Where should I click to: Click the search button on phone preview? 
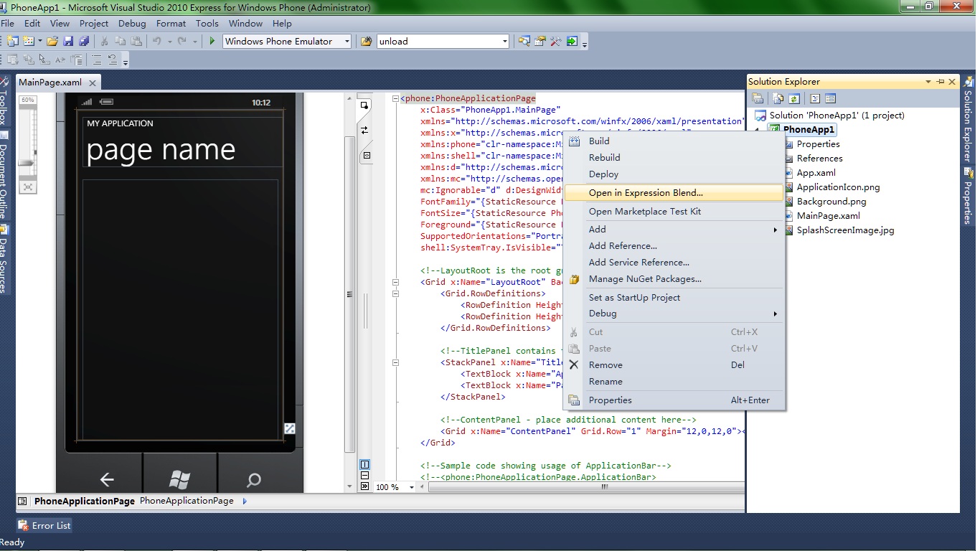point(253,479)
